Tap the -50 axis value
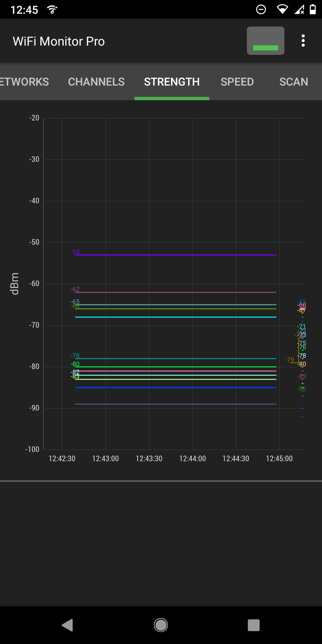Screen dimensions: 322x644 point(34,242)
